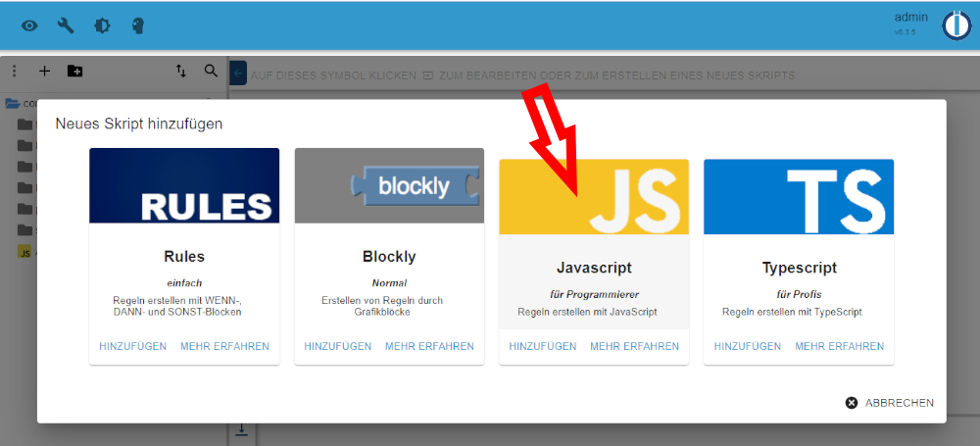
Task: Click the 'Blockly' card title
Action: pyautogui.click(x=389, y=257)
